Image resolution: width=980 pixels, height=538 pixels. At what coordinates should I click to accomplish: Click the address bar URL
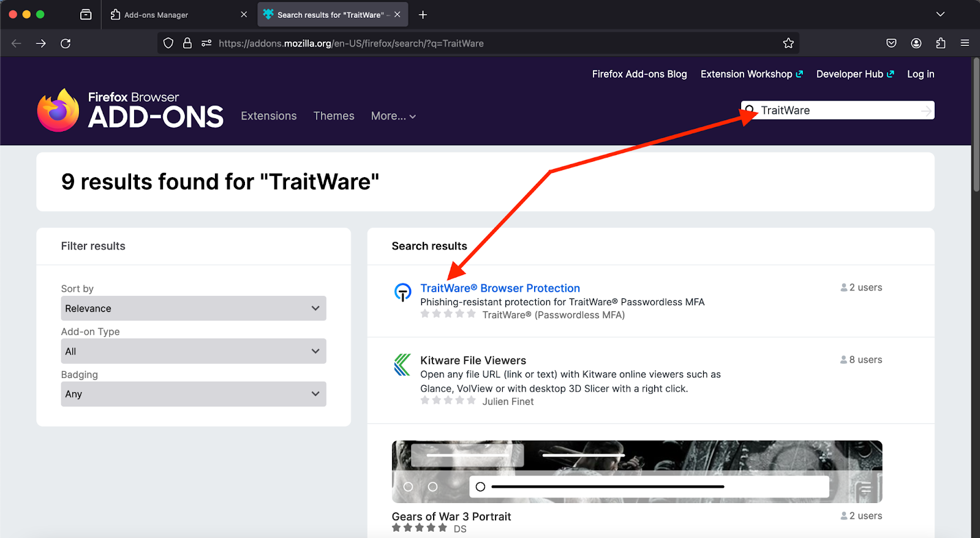coord(351,44)
